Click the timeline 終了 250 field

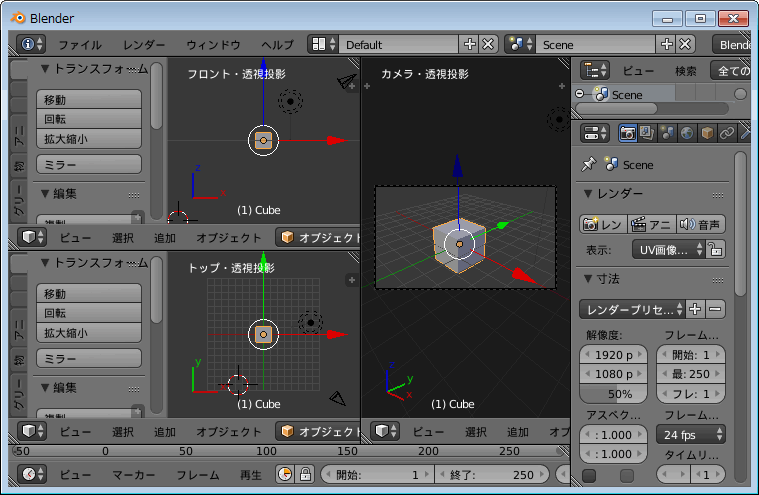[492, 475]
